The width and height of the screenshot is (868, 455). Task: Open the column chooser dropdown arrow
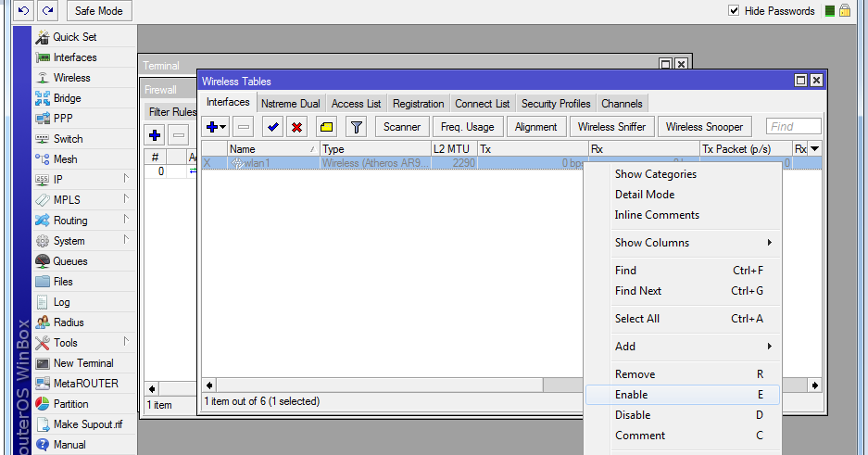tap(815, 149)
